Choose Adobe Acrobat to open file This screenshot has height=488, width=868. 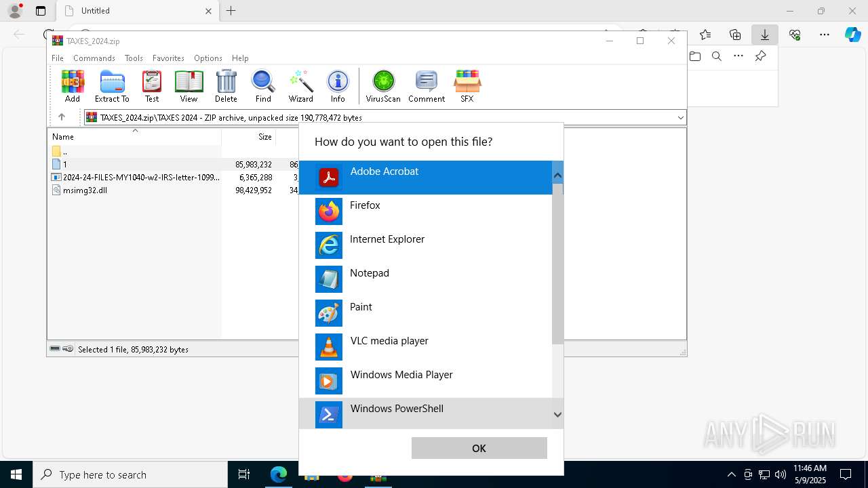(426, 178)
